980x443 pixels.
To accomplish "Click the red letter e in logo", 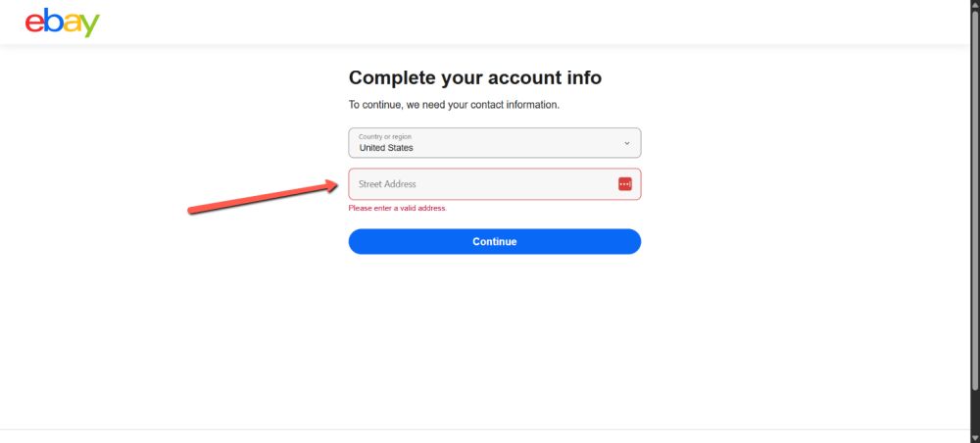I will click(x=34, y=23).
